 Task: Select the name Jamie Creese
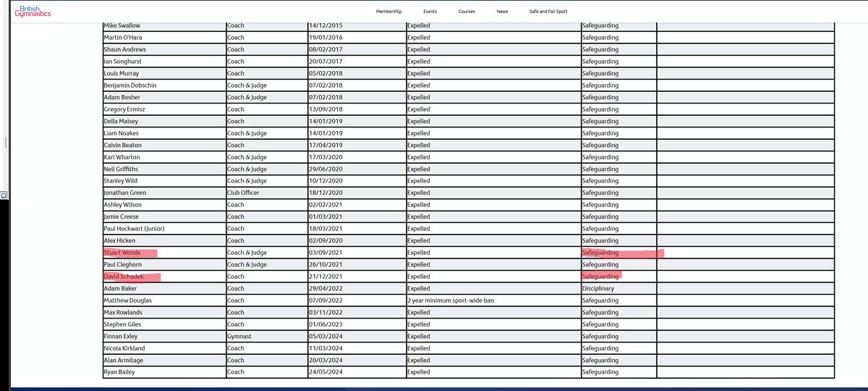click(122, 216)
